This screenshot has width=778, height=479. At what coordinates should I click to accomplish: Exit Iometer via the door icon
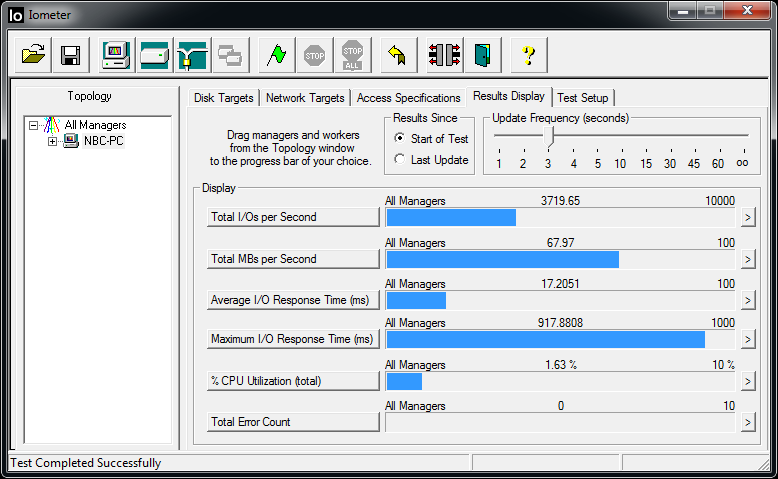(x=482, y=55)
